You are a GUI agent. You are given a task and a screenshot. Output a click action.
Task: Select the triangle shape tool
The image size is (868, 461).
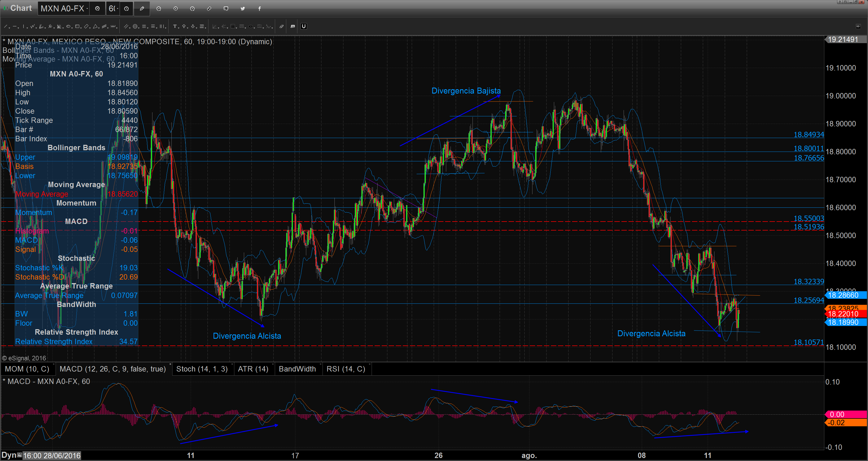pyautogui.click(x=95, y=26)
